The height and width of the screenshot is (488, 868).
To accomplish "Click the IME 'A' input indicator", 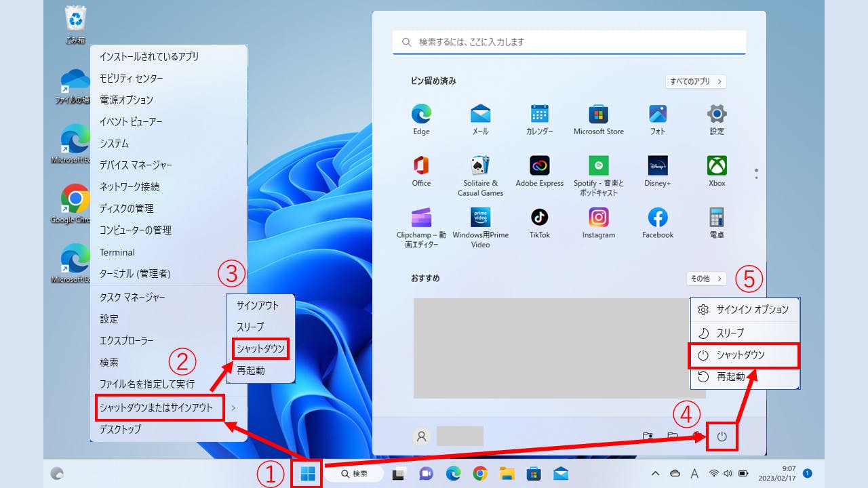I will [x=694, y=473].
